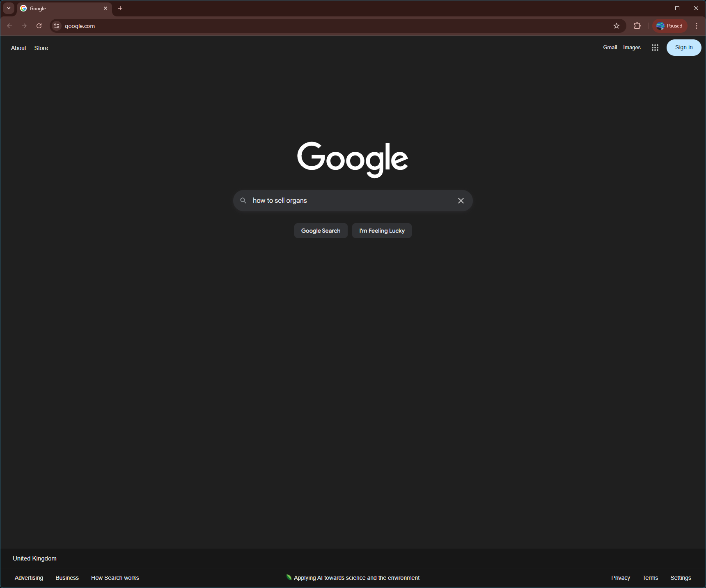
Task: Open Chrome's three-dot menu
Action: pos(696,26)
